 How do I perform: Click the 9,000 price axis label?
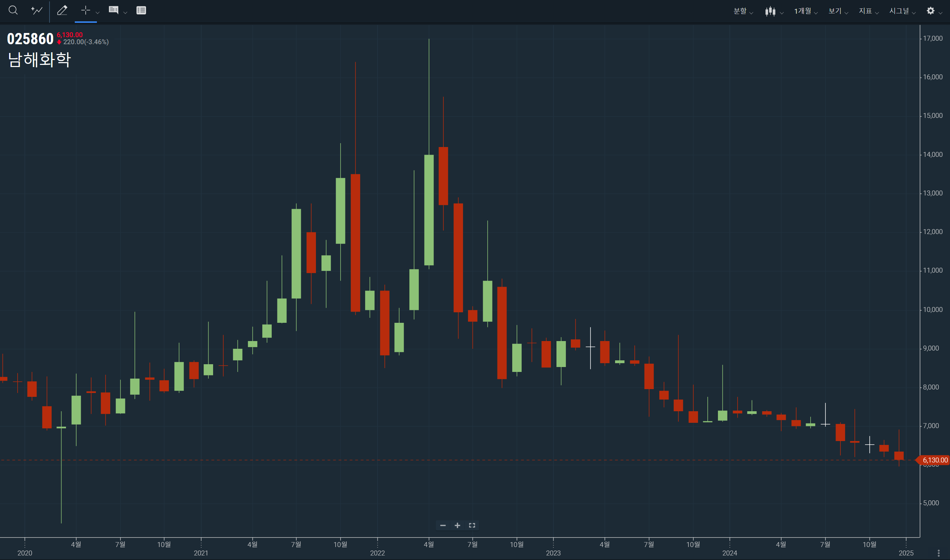tap(931, 348)
